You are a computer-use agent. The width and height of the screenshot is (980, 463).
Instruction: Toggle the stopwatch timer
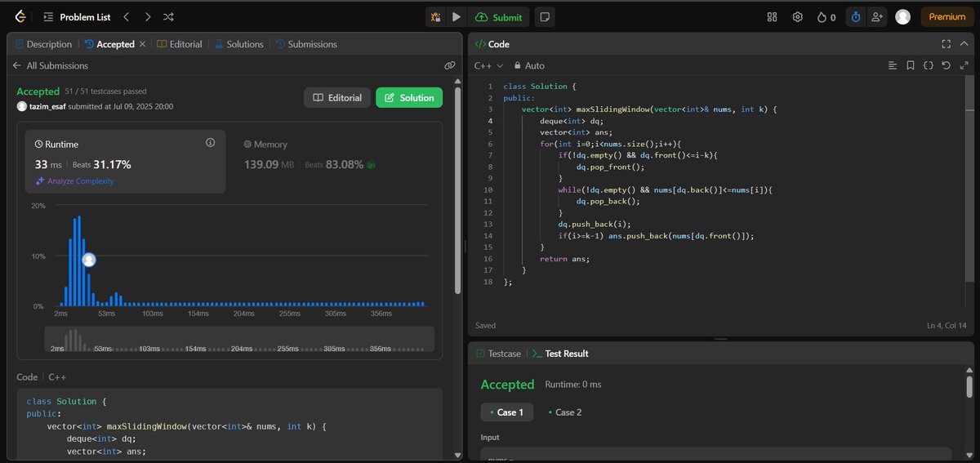855,16
